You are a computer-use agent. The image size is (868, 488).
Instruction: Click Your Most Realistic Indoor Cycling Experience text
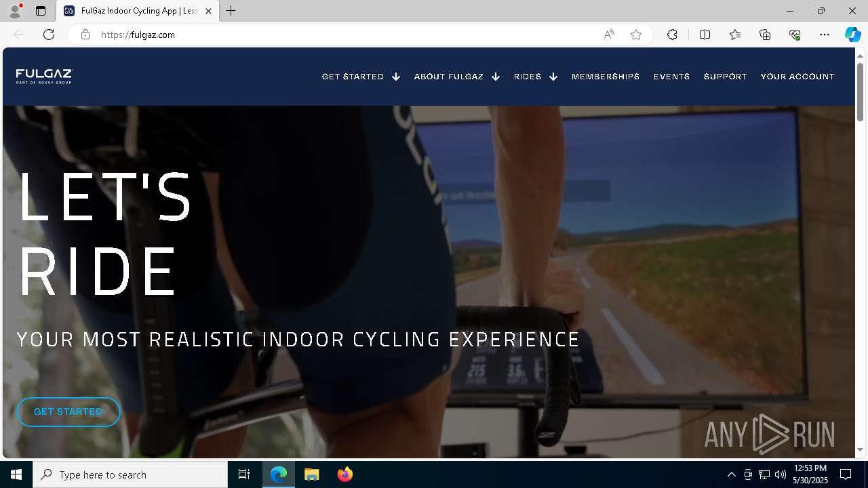(298, 339)
